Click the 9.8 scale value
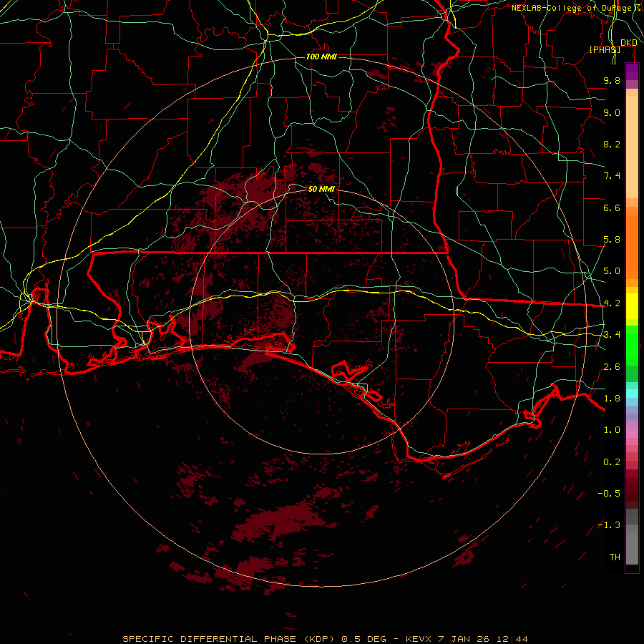 [612, 80]
